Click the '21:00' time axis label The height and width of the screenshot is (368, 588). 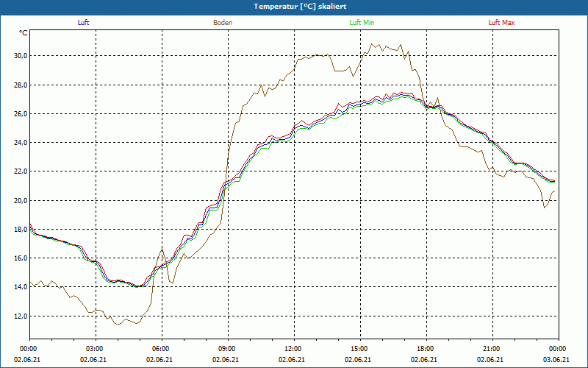pos(492,349)
